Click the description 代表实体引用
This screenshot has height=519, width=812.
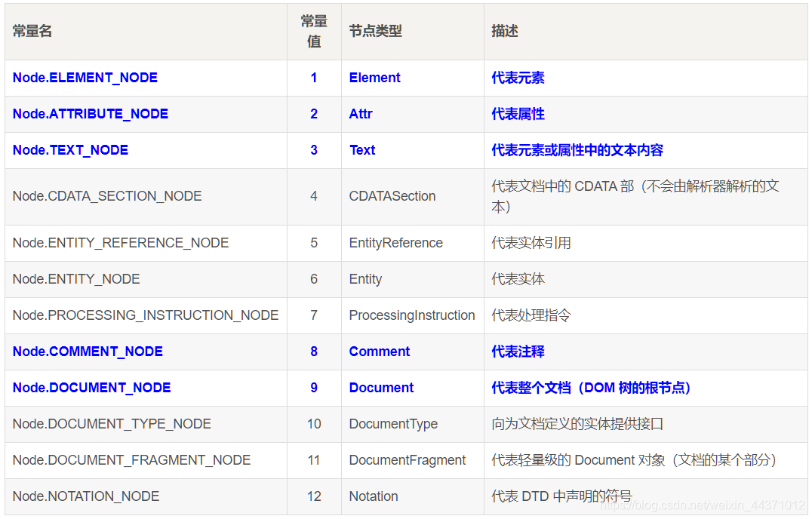tap(531, 243)
